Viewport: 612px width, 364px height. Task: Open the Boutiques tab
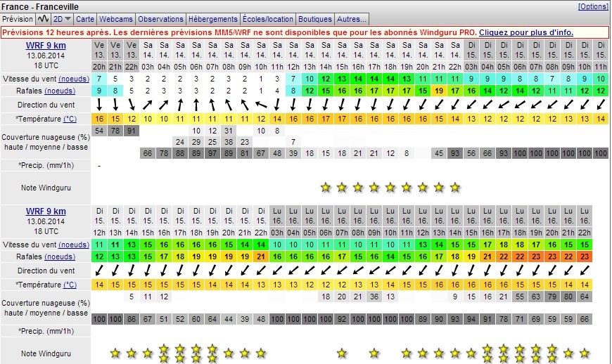(314, 19)
